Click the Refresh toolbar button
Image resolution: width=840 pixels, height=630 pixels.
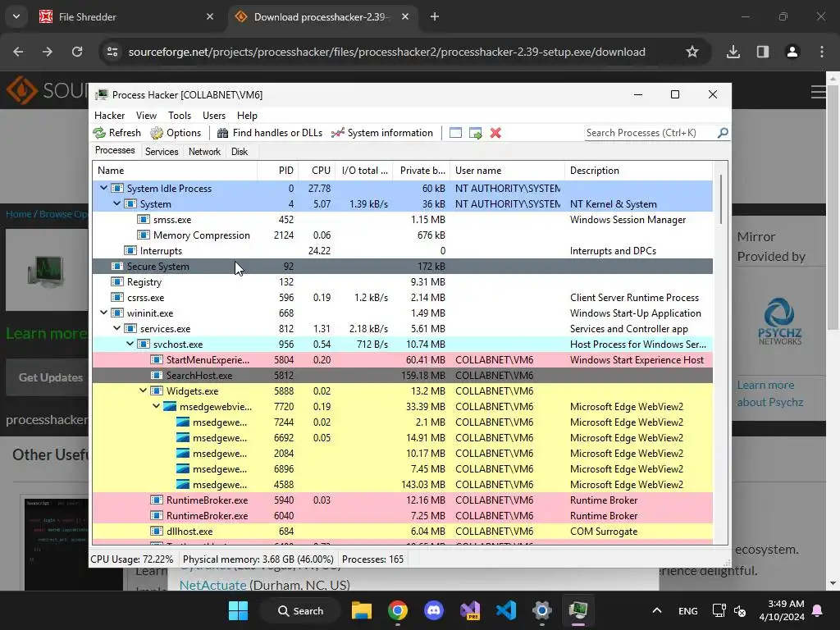116,133
